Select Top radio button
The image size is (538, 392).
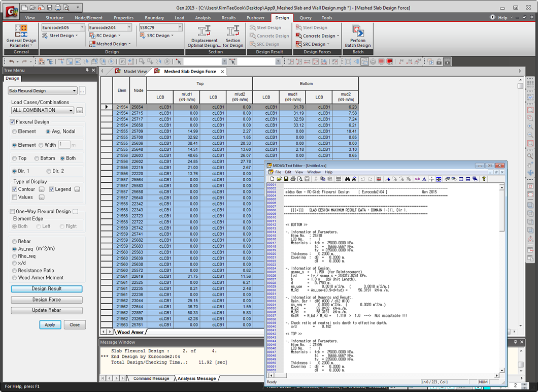click(14, 158)
